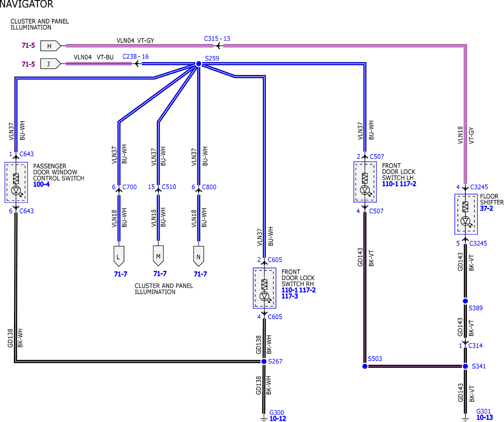Click the C507 label at pin 4
The width and height of the screenshot is (504, 422).
click(x=376, y=211)
